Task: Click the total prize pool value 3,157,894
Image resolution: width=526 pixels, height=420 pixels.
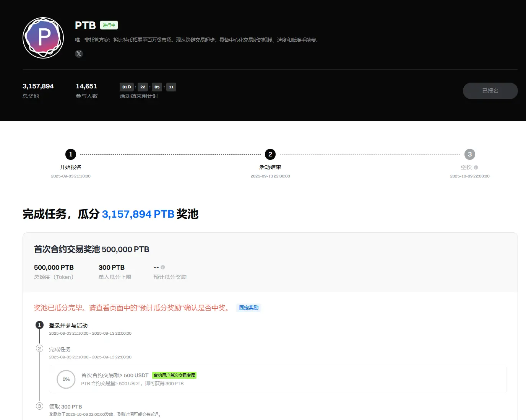Action: 38,86
